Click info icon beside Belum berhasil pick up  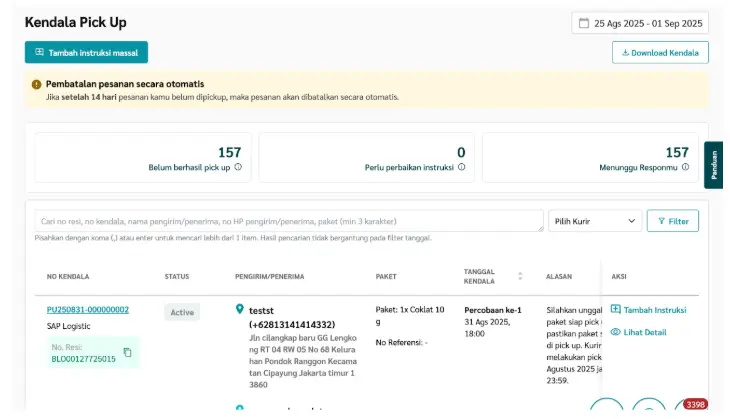pyautogui.click(x=238, y=167)
